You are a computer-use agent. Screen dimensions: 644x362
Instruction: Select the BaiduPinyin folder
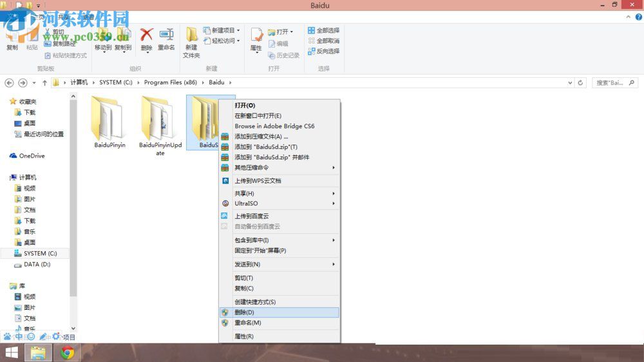pos(109,122)
